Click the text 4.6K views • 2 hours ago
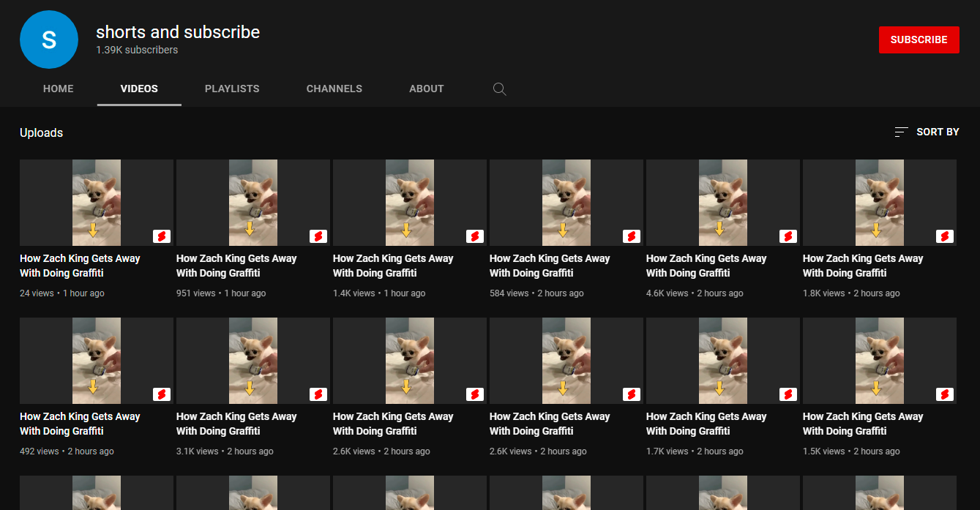The width and height of the screenshot is (980, 510). [x=695, y=293]
